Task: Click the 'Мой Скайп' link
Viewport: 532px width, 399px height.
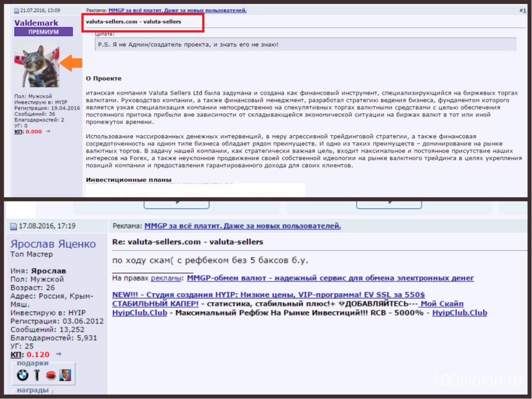Action: (x=442, y=303)
